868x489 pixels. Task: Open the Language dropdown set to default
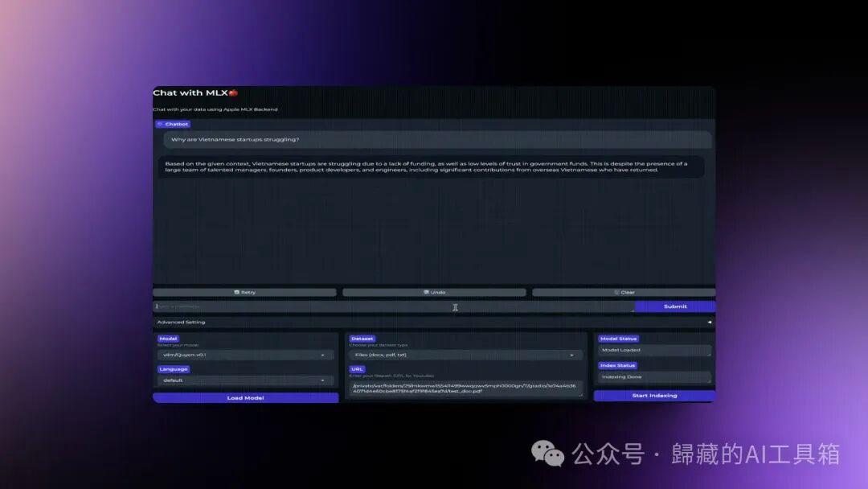(x=245, y=380)
